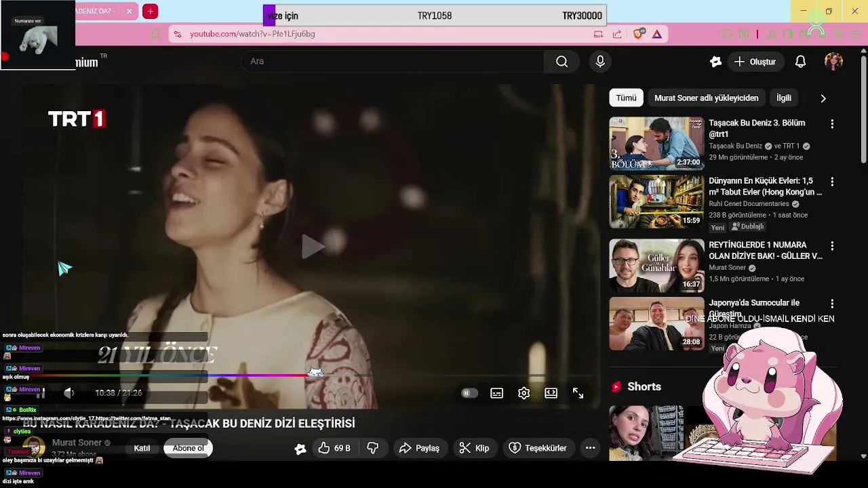Toggle subtitles captions button

coord(496,393)
